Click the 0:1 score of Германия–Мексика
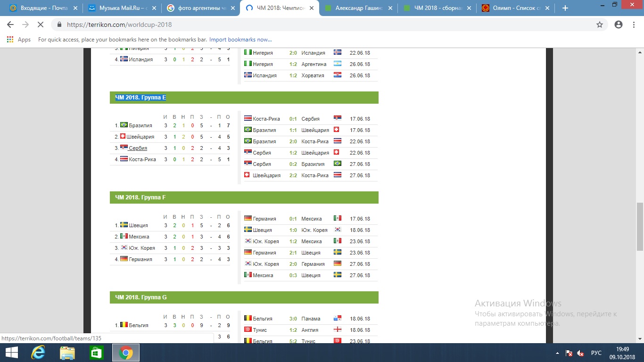The width and height of the screenshot is (644, 362). coord(293,219)
